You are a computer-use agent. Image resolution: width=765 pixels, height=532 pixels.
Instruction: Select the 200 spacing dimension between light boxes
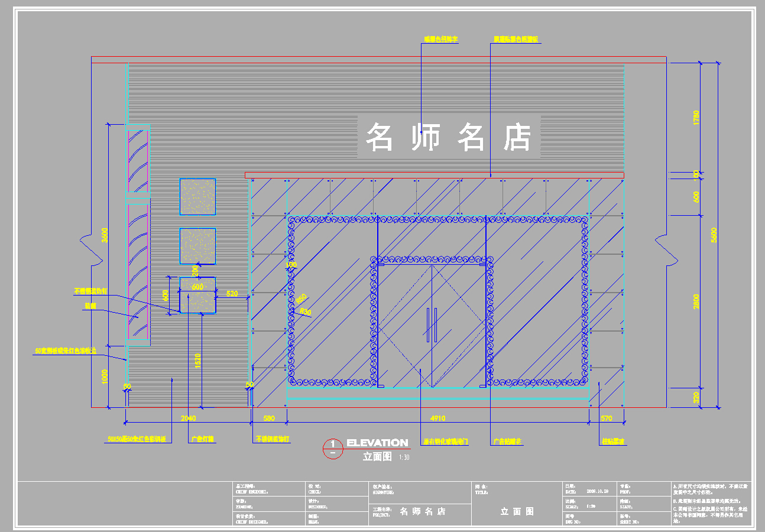(x=195, y=270)
